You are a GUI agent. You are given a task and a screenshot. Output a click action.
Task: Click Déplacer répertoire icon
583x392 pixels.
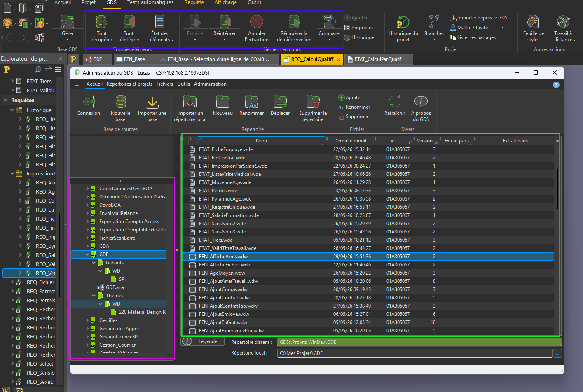pos(280,102)
